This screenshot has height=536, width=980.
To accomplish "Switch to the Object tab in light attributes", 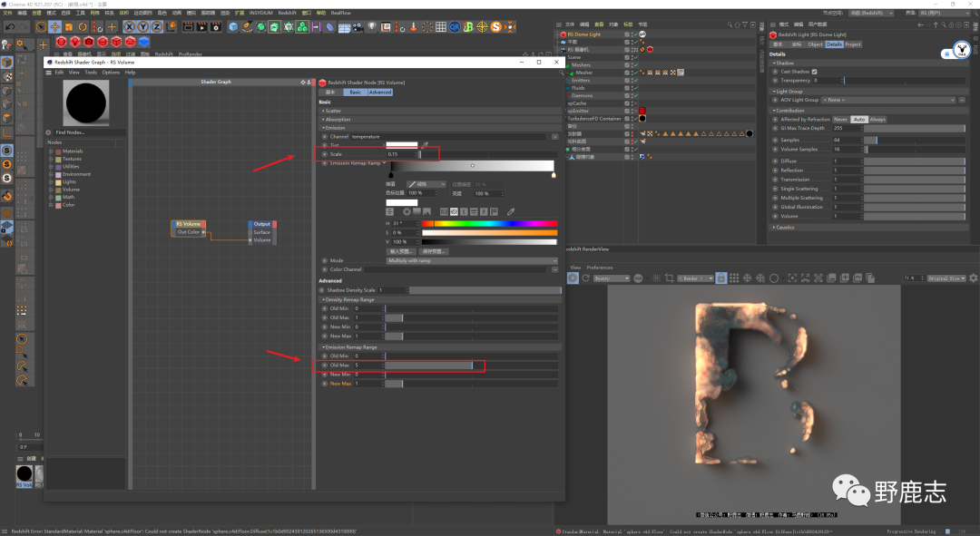I will point(815,44).
